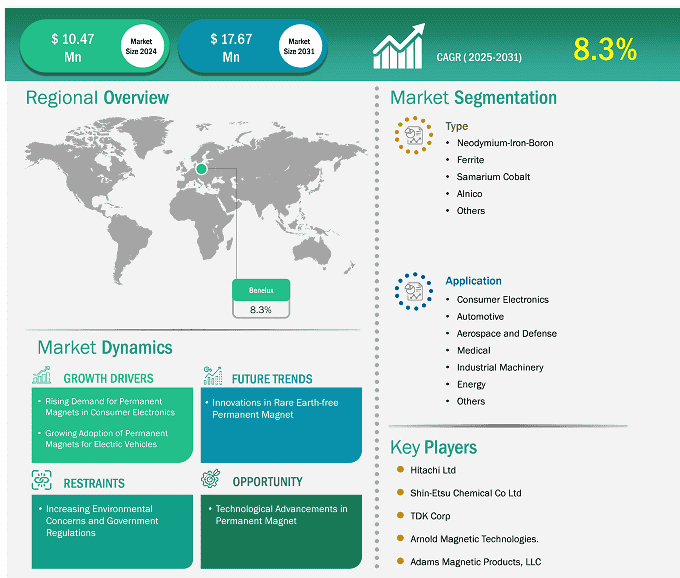Viewport: 680px width, 578px height.
Task: Click the Opportunity gear icon
Action: 211,479
